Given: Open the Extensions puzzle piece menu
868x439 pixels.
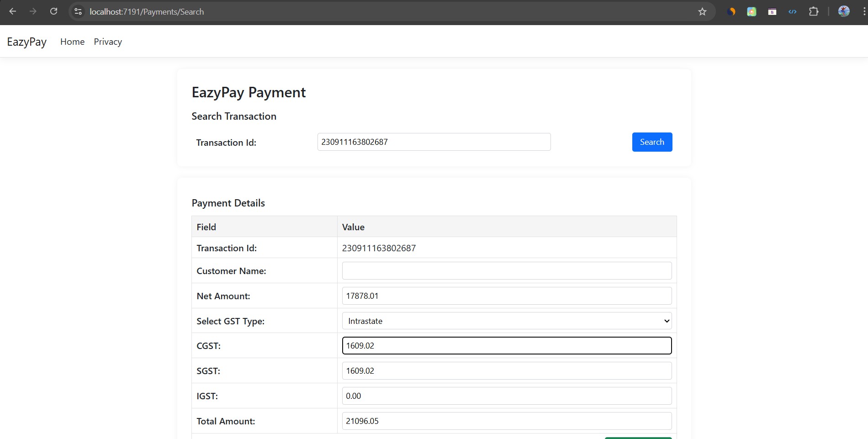Looking at the screenshot, I should 814,11.
